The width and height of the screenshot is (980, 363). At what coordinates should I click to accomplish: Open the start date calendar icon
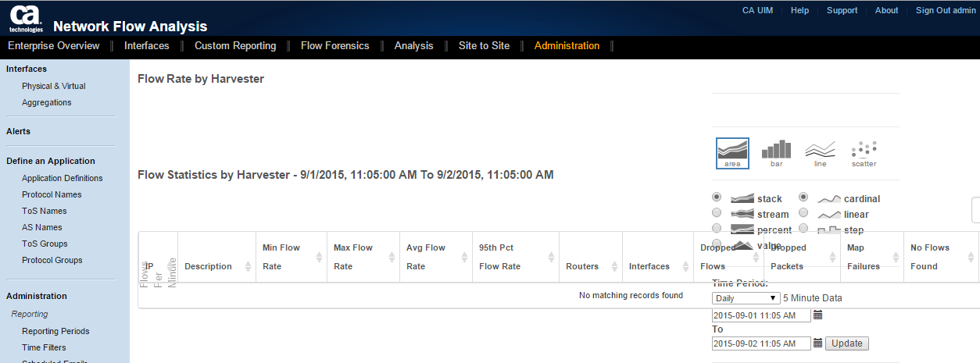coord(818,315)
